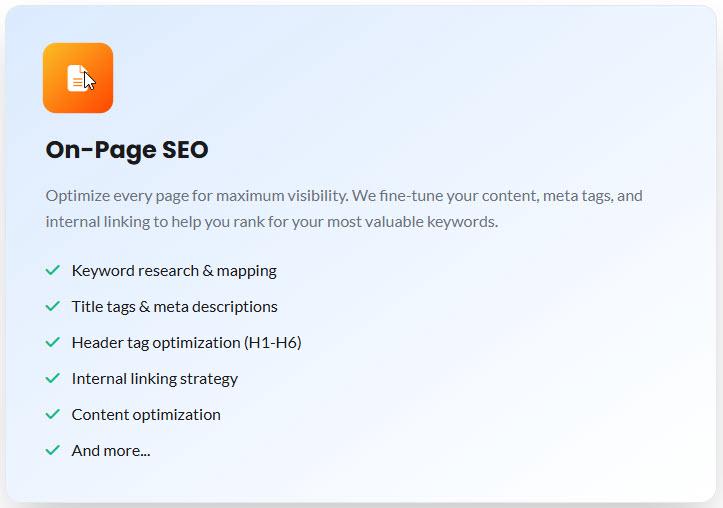Click the On-Page SEO heading
Viewport: 723px width, 508px height.
tap(127, 150)
